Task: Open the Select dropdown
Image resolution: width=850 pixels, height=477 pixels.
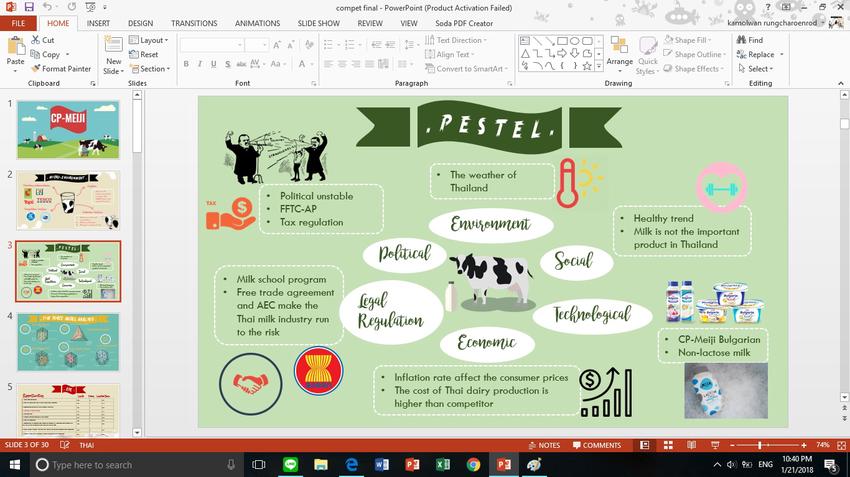Action: point(756,69)
